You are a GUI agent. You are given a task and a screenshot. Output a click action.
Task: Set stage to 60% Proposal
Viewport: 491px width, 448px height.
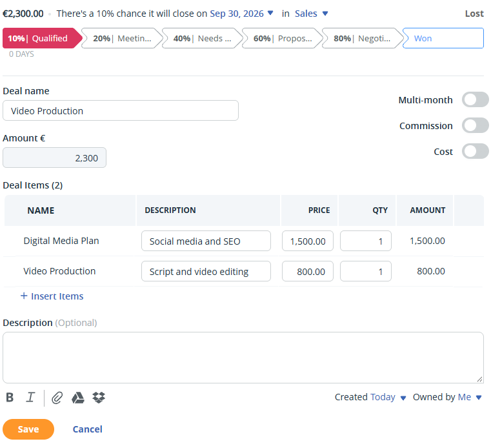(x=283, y=38)
